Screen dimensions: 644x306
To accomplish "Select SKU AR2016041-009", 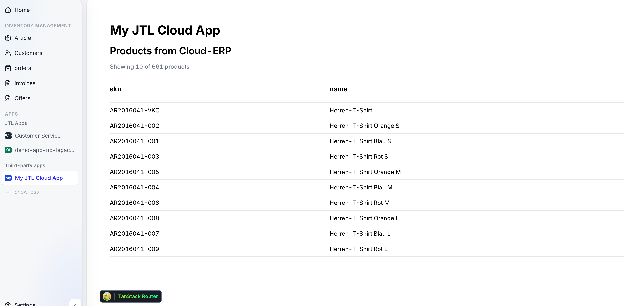I will [135, 249].
